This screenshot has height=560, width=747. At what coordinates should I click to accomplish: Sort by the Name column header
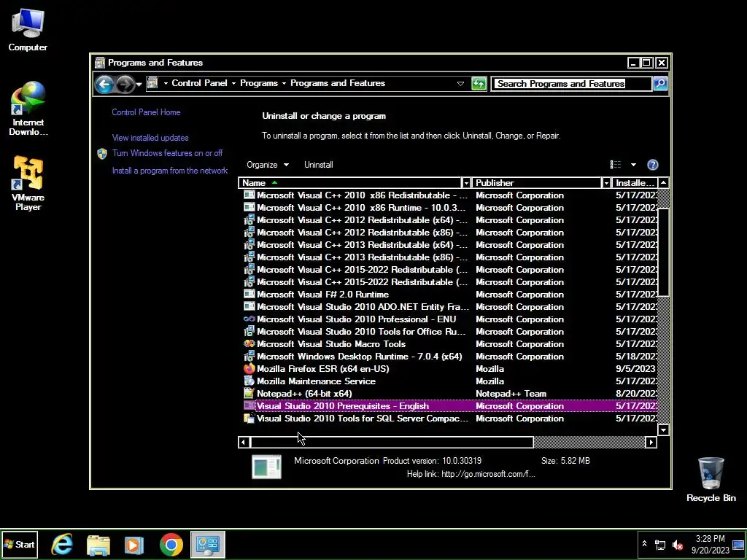pyautogui.click(x=349, y=183)
